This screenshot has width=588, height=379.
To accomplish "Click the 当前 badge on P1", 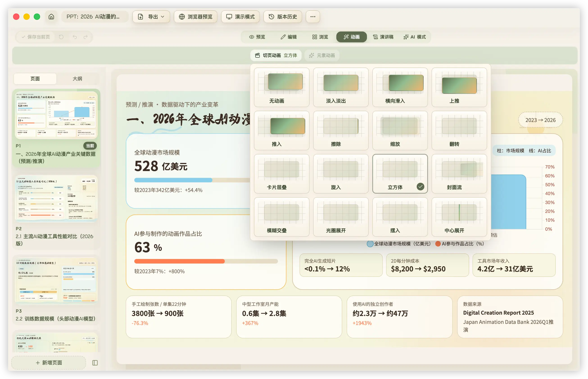I will (90, 146).
